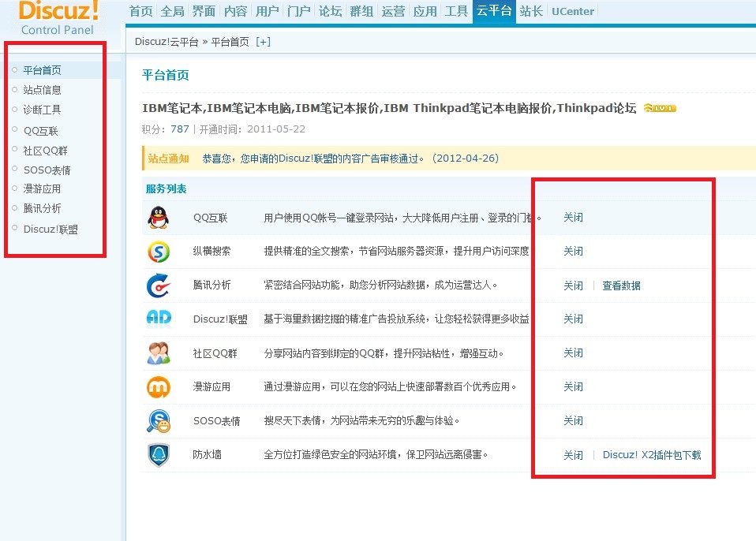Click the Discuz!联盟 AD icon
The height and width of the screenshot is (541, 756).
tap(159, 319)
